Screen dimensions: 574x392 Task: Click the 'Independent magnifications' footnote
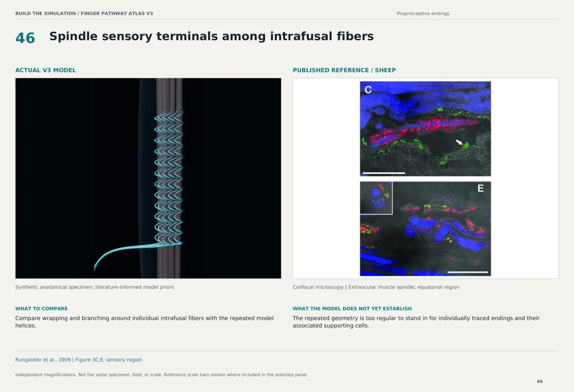pos(161,375)
